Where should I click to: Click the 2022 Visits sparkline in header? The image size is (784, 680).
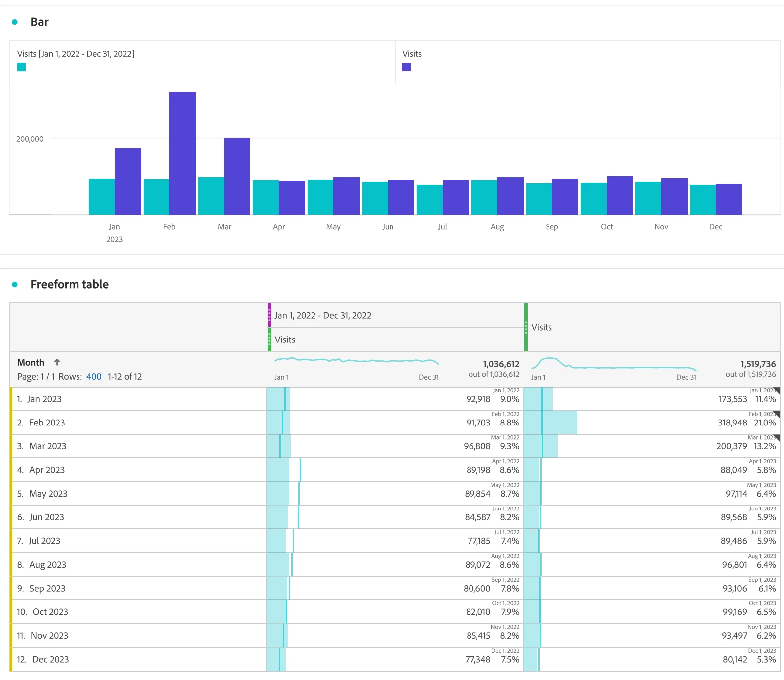[x=357, y=361]
